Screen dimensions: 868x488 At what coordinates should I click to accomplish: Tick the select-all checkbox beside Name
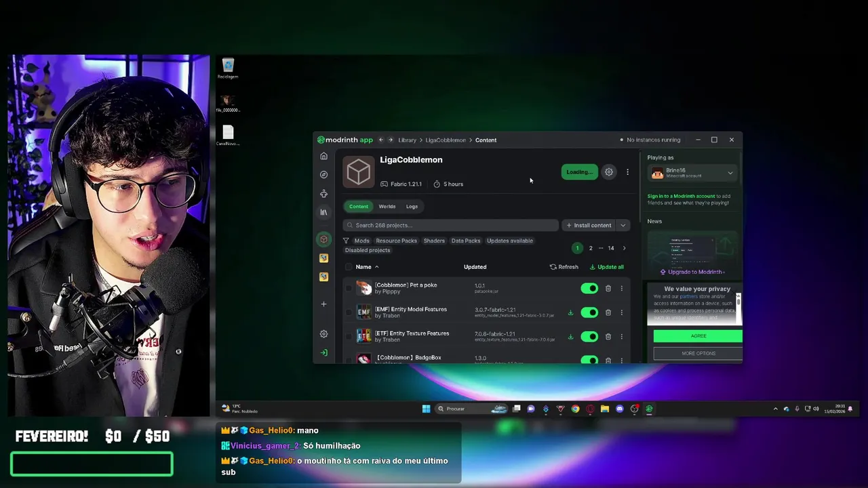[x=349, y=267]
